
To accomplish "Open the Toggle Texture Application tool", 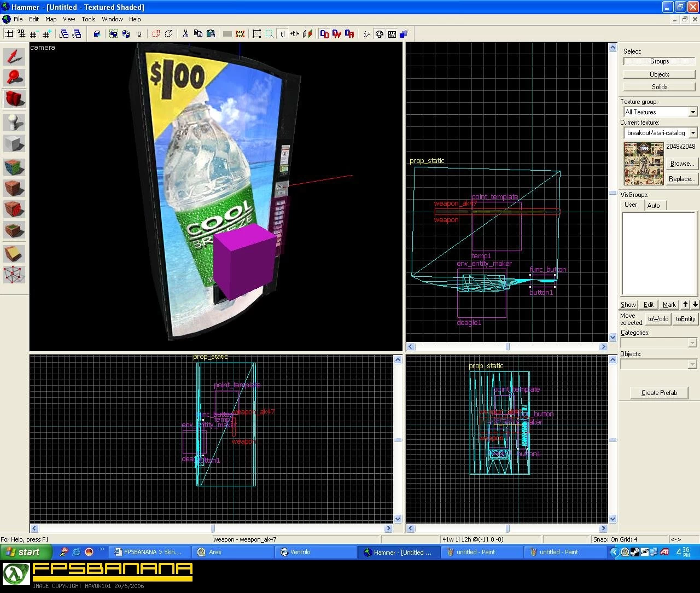I will click(14, 167).
